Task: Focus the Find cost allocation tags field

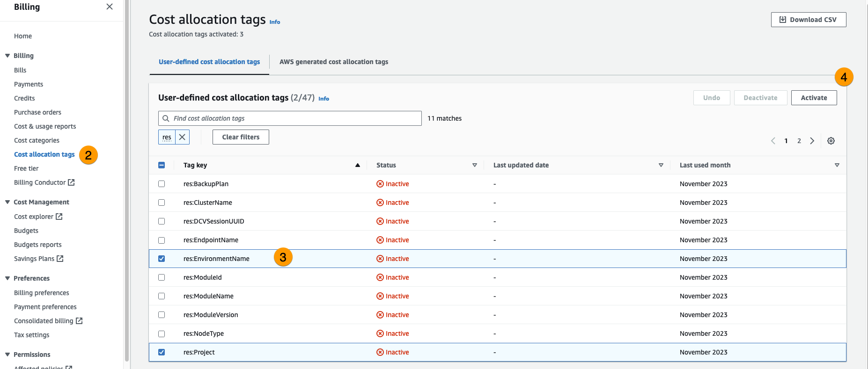Action: point(295,118)
